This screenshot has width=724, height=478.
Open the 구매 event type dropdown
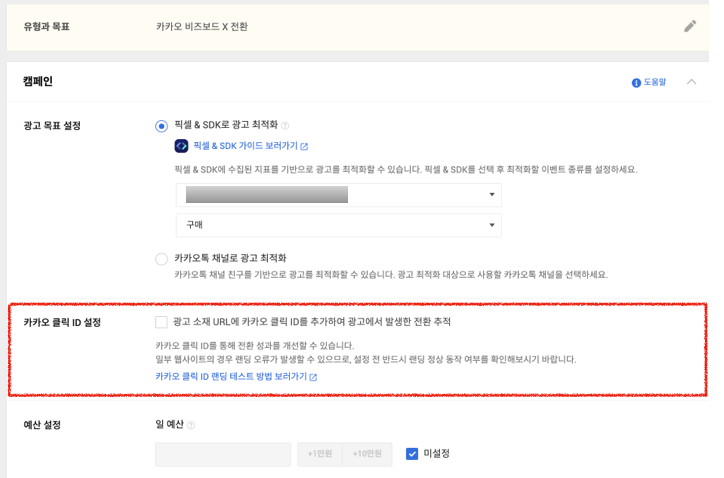[338, 225]
